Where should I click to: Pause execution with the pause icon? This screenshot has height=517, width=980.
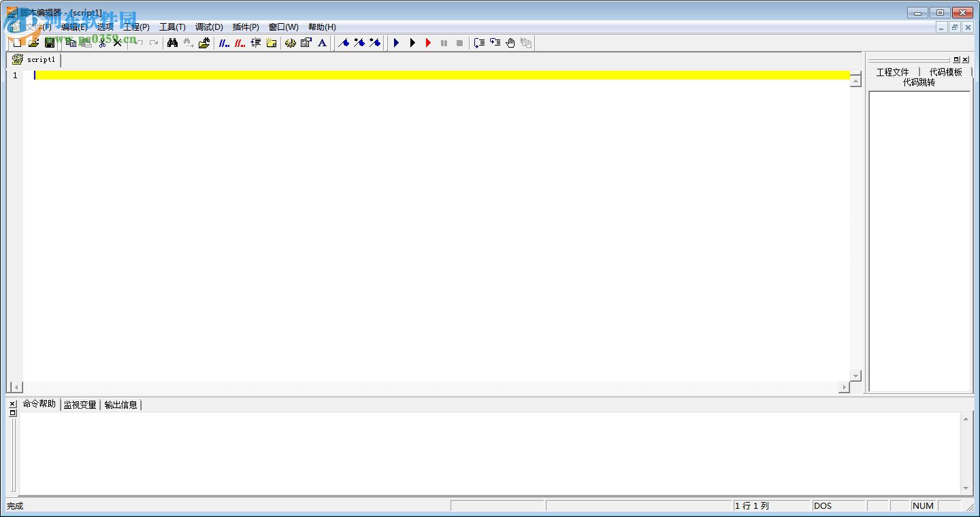click(x=444, y=43)
